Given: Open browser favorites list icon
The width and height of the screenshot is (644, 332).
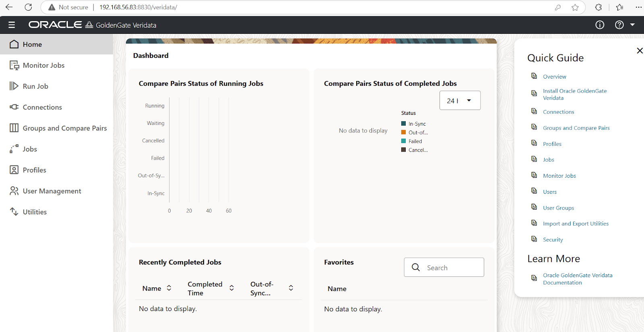Looking at the screenshot, I should (x=619, y=7).
